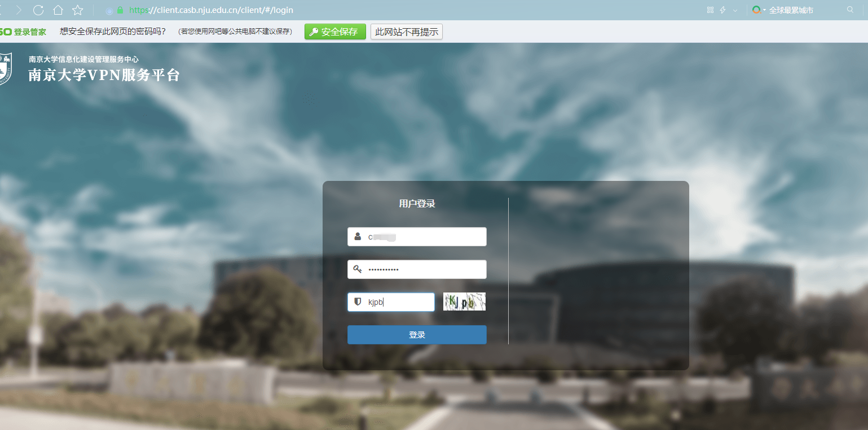Screen dimensions: 868x430
Task: Click the shield icon in captcha field
Action: point(358,302)
